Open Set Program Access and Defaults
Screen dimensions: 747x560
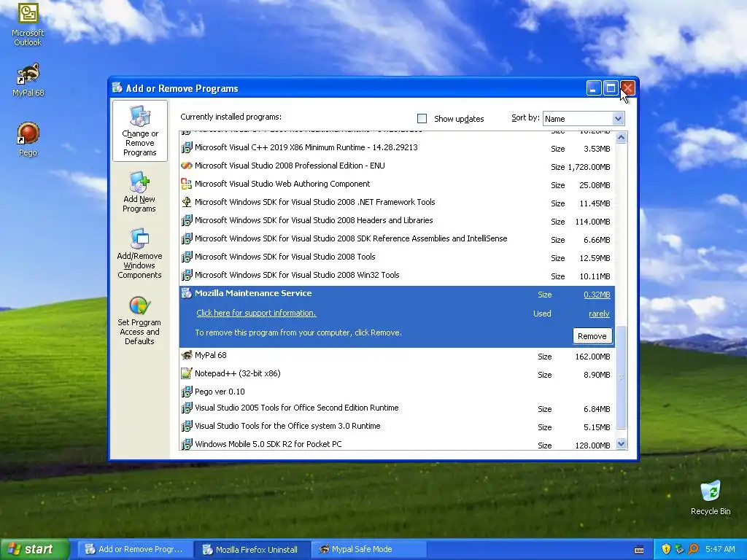139,320
